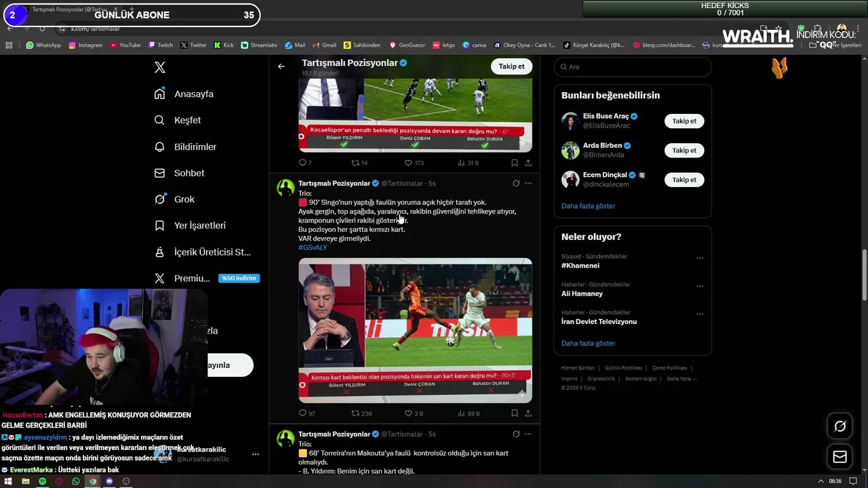Screen dimensions: 868x488
Task: Open the WhatsApp bookmark
Action: [x=43, y=45]
